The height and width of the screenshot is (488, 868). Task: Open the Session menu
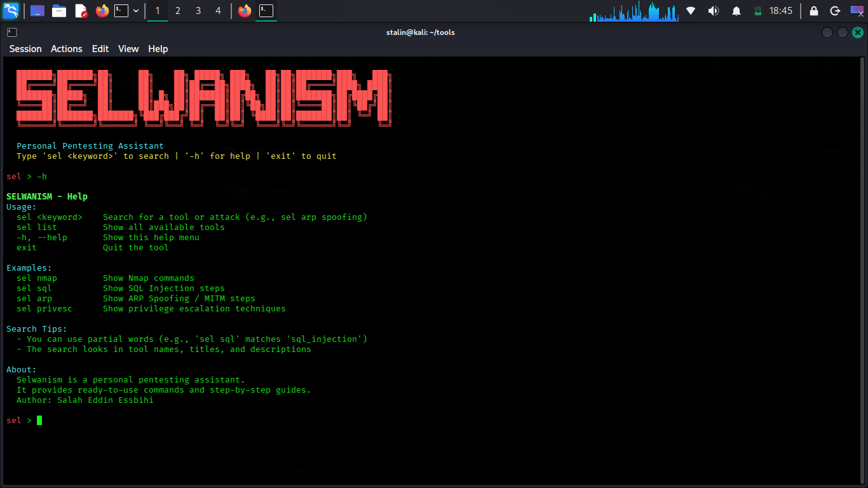click(x=25, y=49)
